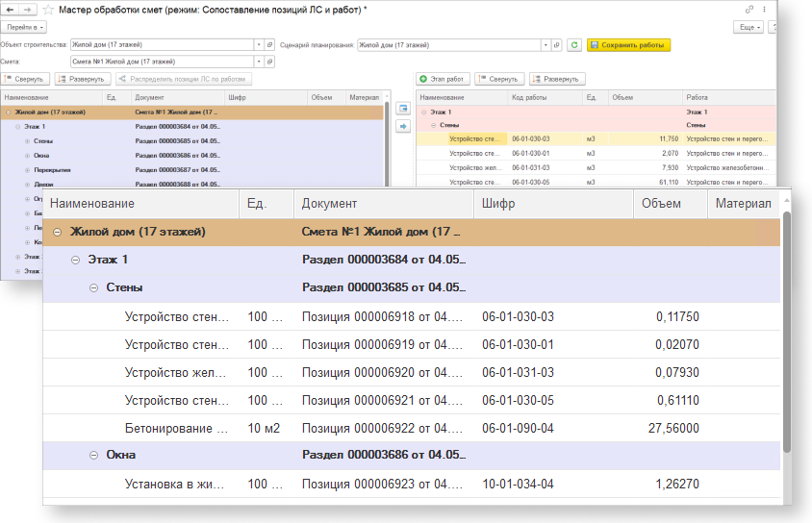Open the Объект строительства record via open icon
812x523 pixels.
point(270,44)
